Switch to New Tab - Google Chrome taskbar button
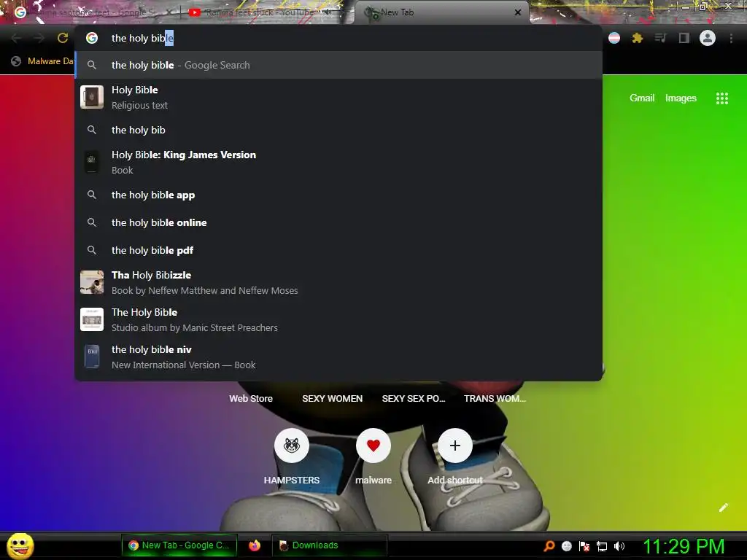This screenshot has height=560, width=747. click(x=179, y=545)
